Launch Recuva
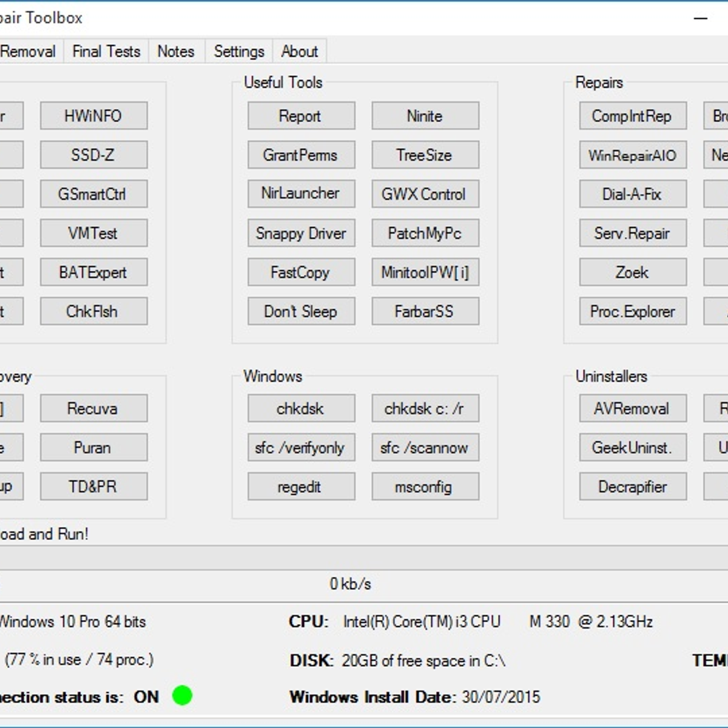This screenshot has height=728, width=728. point(94,408)
